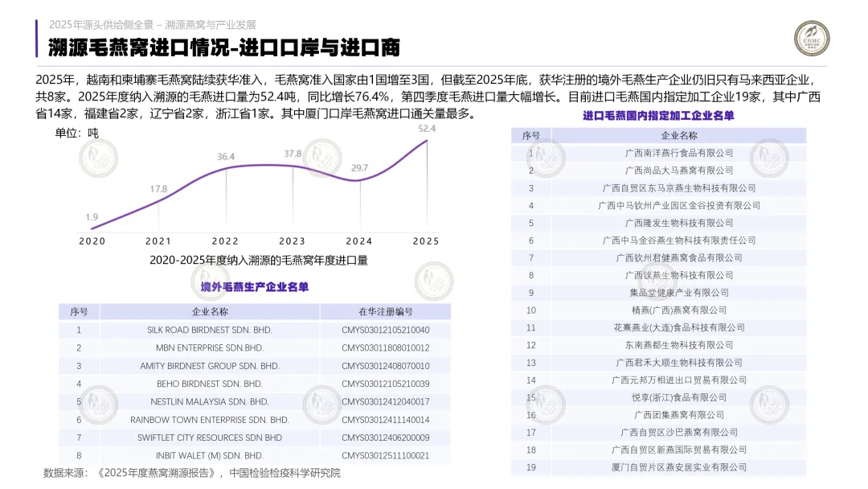
Task: Select 广西南洋燕行食品有限公司 entry
Action: point(659,153)
